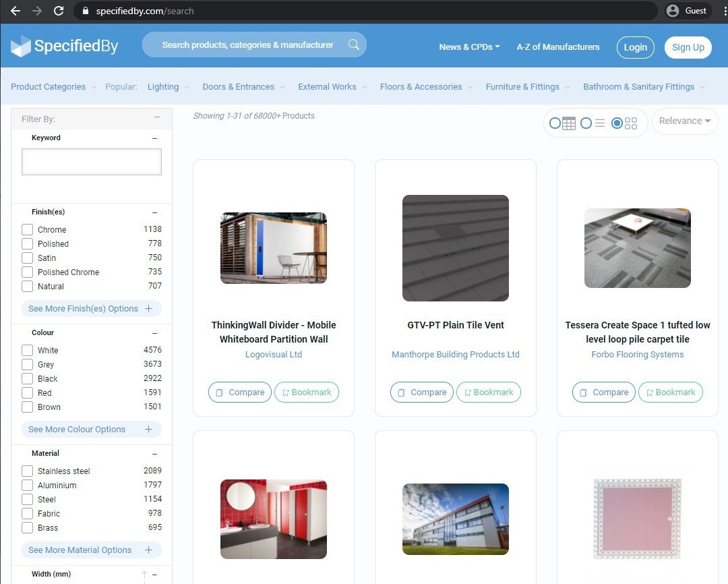Image resolution: width=728 pixels, height=584 pixels.
Task: Collapse the Finish(es) filter section
Action: click(x=155, y=210)
